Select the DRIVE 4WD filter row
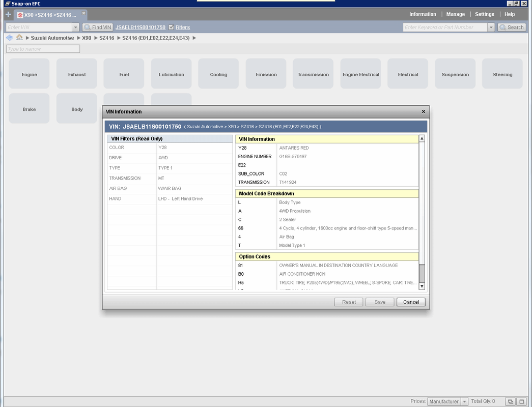Image resolution: width=532 pixels, height=407 pixels. tap(170, 158)
